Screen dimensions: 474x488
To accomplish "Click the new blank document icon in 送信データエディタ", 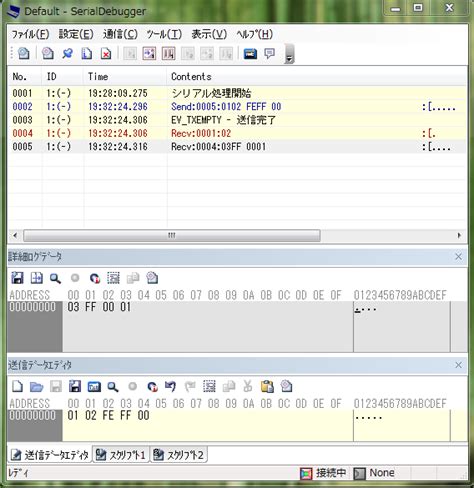I will pos(17,387).
